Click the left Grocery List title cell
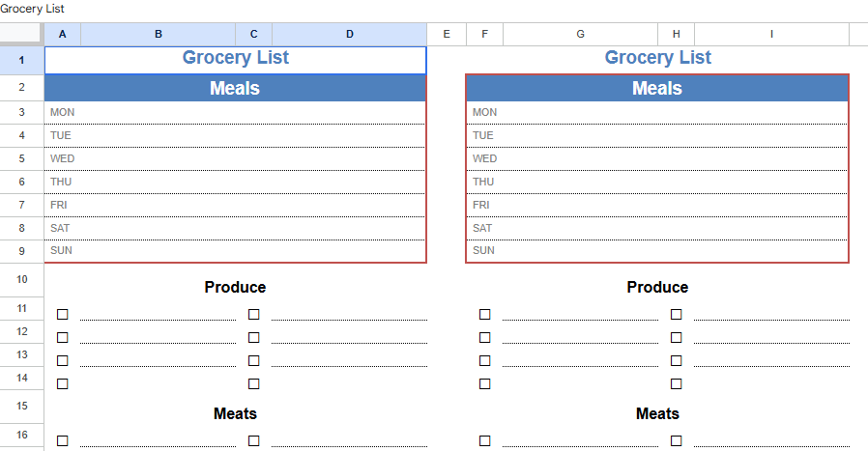The image size is (868, 451). (235, 58)
